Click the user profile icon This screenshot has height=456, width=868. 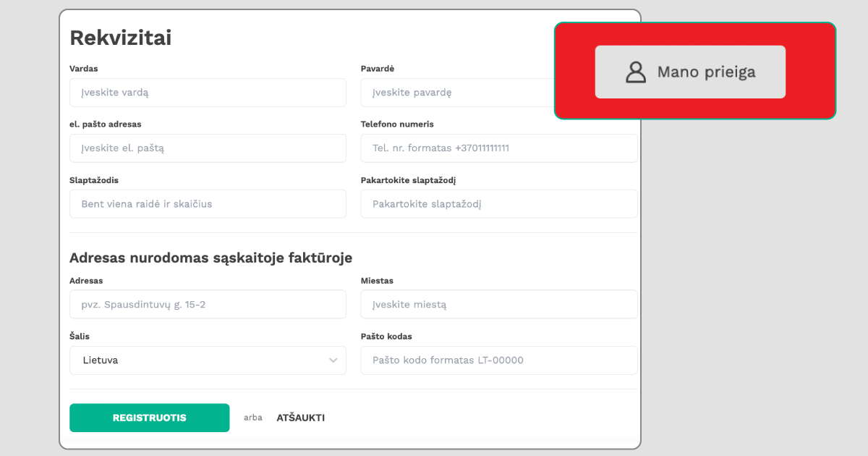pos(636,72)
